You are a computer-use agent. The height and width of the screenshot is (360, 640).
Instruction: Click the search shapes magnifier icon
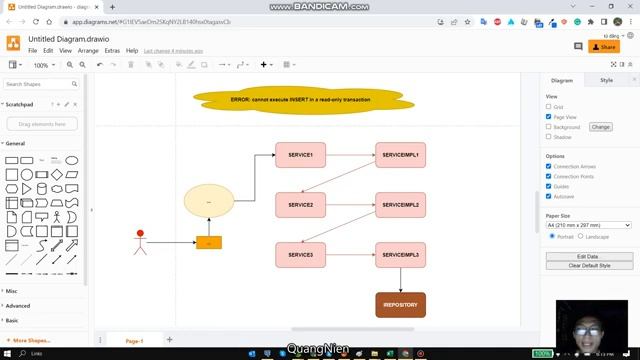click(74, 84)
